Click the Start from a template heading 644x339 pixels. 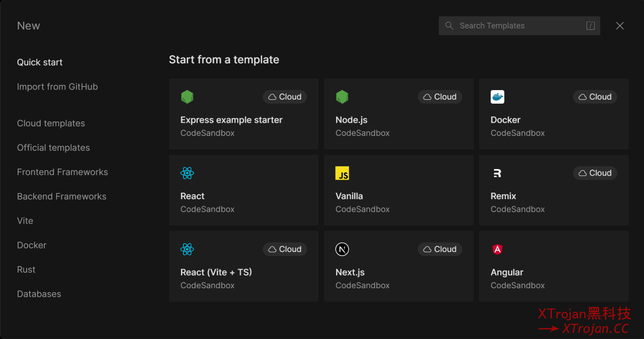point(224,60)
